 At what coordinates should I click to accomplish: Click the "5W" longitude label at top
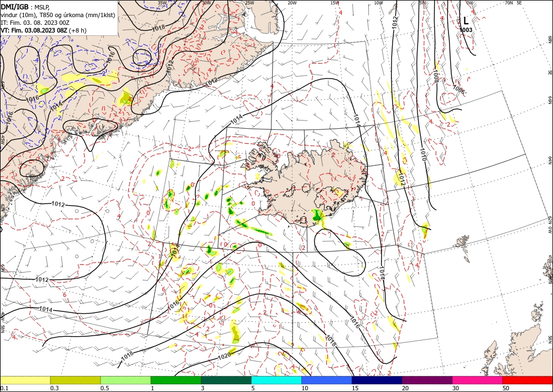422,3
